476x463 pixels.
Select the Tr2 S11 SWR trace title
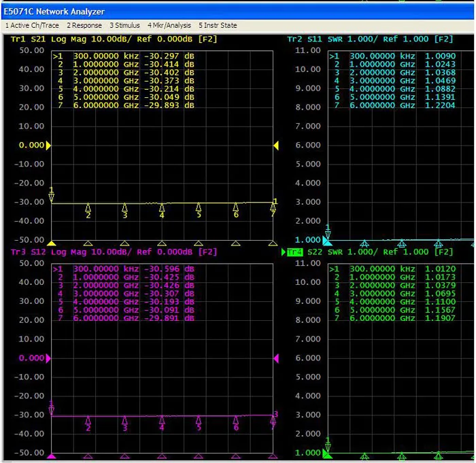point(370,39)
